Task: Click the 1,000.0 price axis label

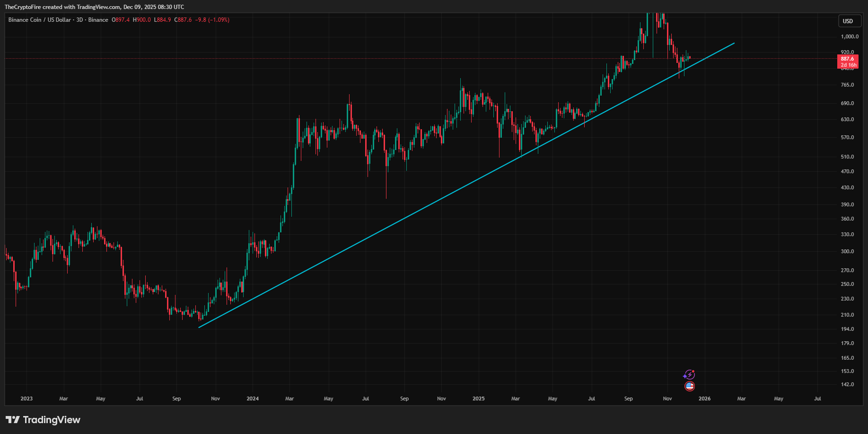Action: pyautogui.click(x=850, y=36)
